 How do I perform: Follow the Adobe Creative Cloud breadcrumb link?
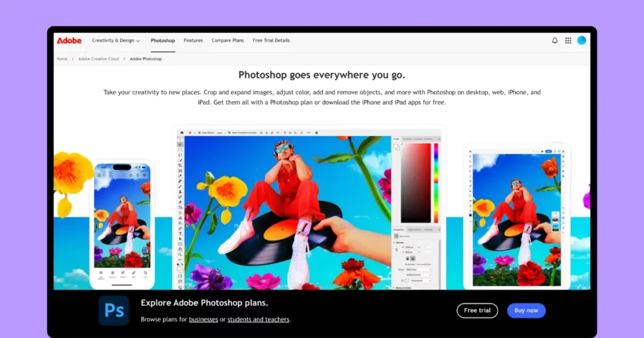coord(98,59)
